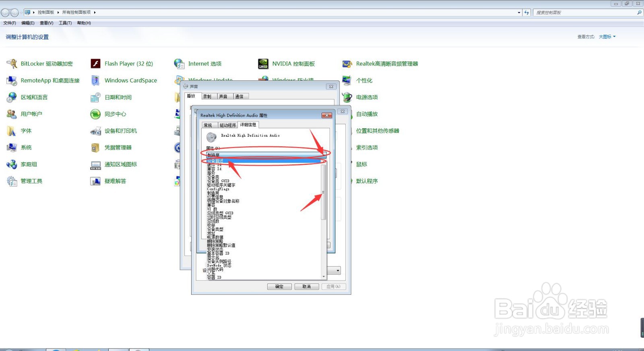Open 疑难解答 icon
Screen dimensions: 644x351
(x=95, y=181)
